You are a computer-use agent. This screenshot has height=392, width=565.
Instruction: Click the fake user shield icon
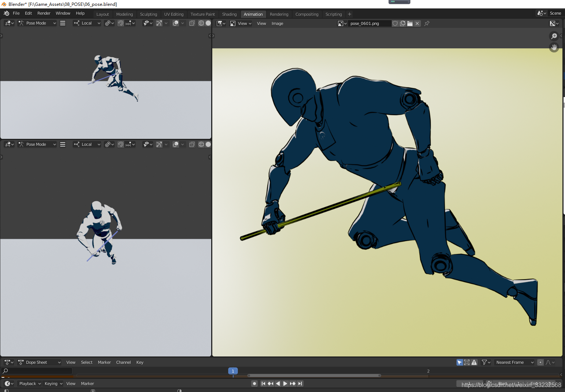(395, 23)
